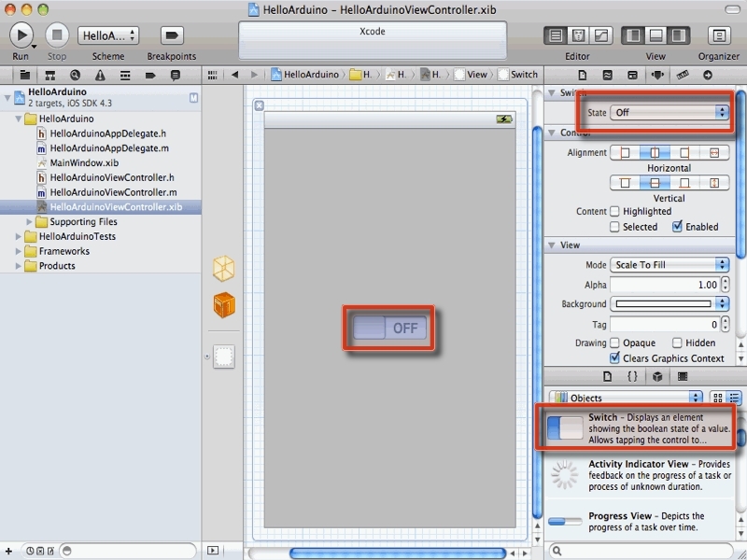Open the State dropdown set to Off
The height and width of the screenshot is (560, 747).
(x=669, y=112)
